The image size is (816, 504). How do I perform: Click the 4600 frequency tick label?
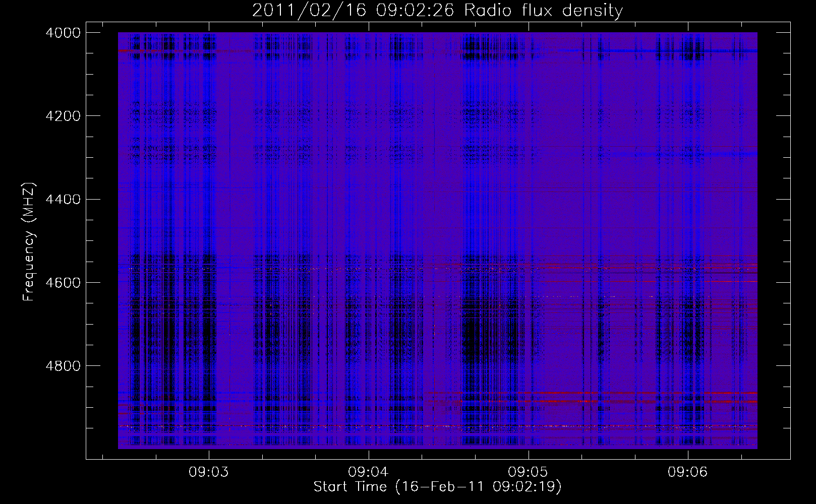(x=63, y=282)
